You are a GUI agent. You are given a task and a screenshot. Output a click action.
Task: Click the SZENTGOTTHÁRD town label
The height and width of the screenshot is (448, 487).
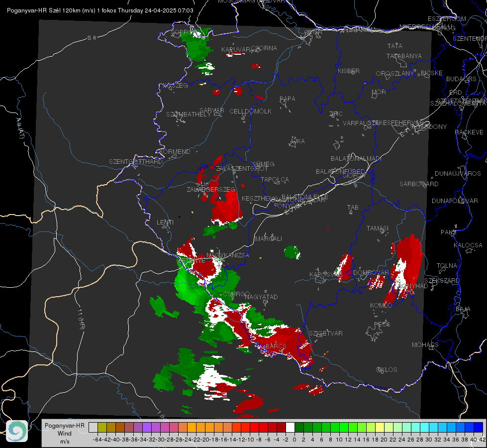pyautogui.click(x=136, y=162)
